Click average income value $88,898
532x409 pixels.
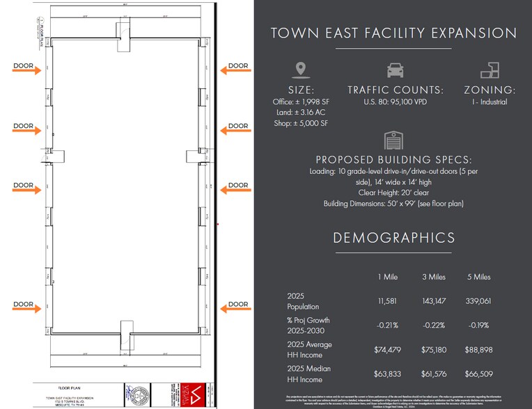[478, 350]
